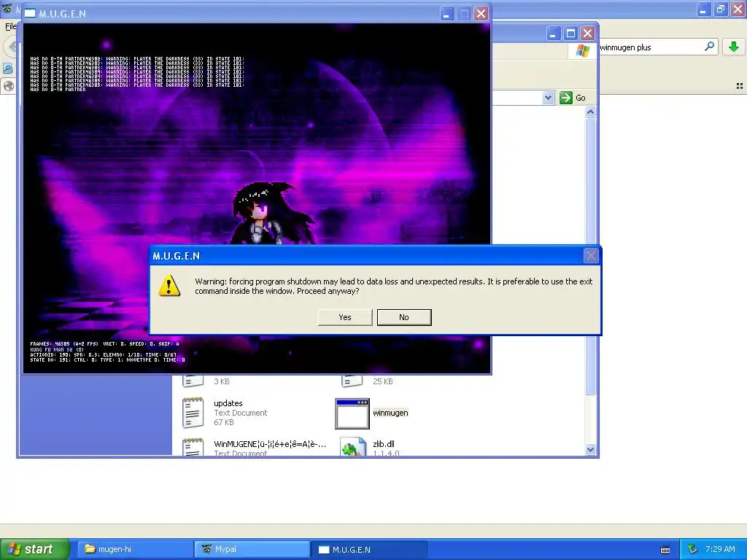Select the zlib.dll file name

tap(384, 444)
